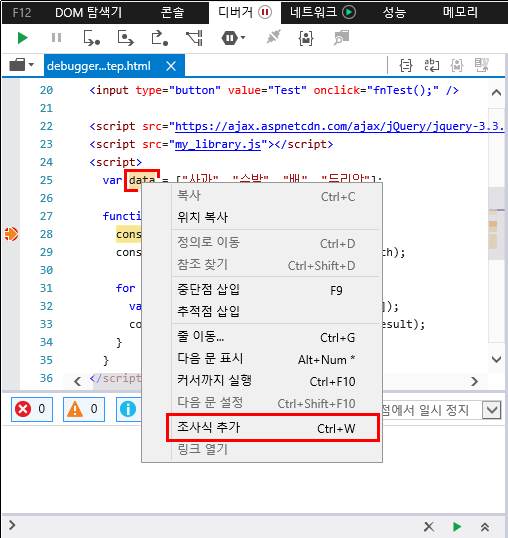Click the disconnect debugger plug icon
This screenshot has height=538, width=508.
274,37
